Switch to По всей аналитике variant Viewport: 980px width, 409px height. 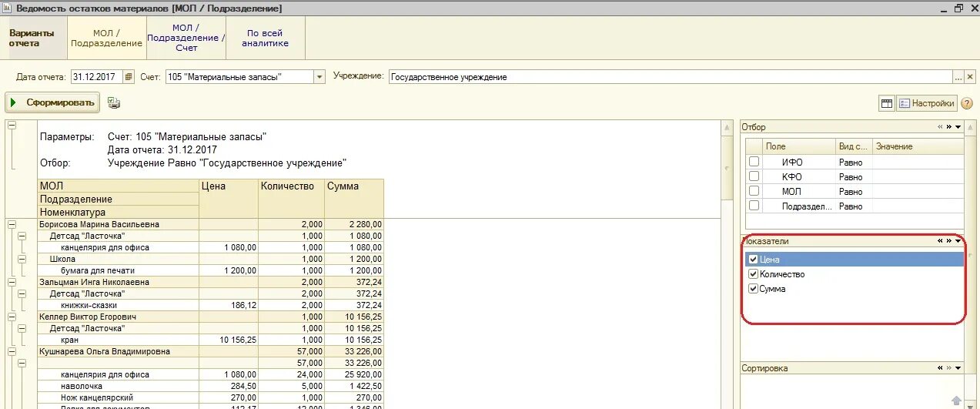[266, 39]
